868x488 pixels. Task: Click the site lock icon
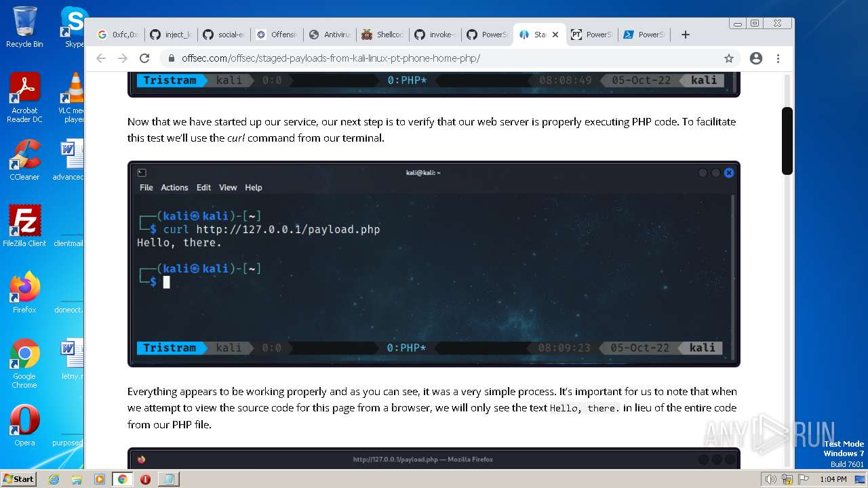pyautogui.click(x=171, y=58)
